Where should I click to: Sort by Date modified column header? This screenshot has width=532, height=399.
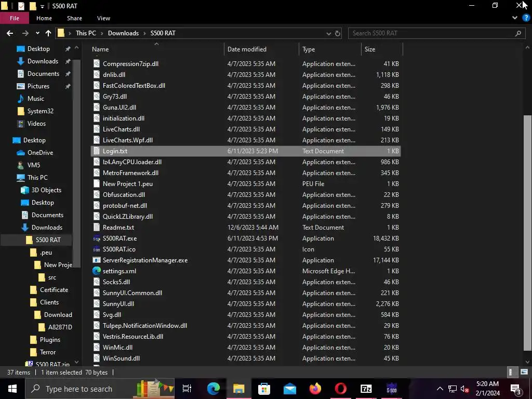coord(247,49)
